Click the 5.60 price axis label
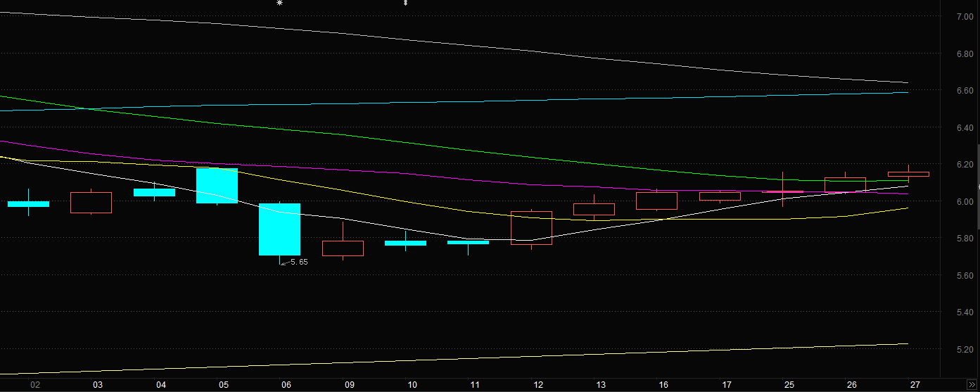This screenshot has height=392, width=980. click(x=964, y=275)
